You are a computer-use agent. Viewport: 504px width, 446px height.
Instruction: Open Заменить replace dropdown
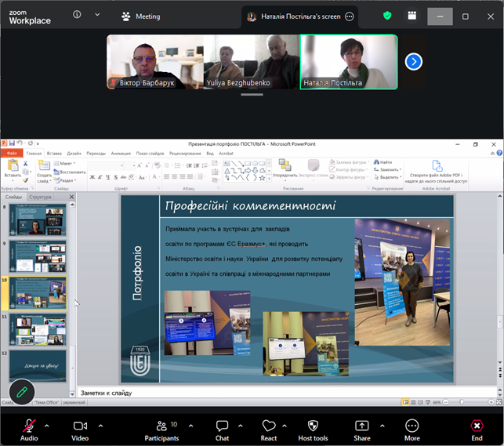click(x=387, y=169)
